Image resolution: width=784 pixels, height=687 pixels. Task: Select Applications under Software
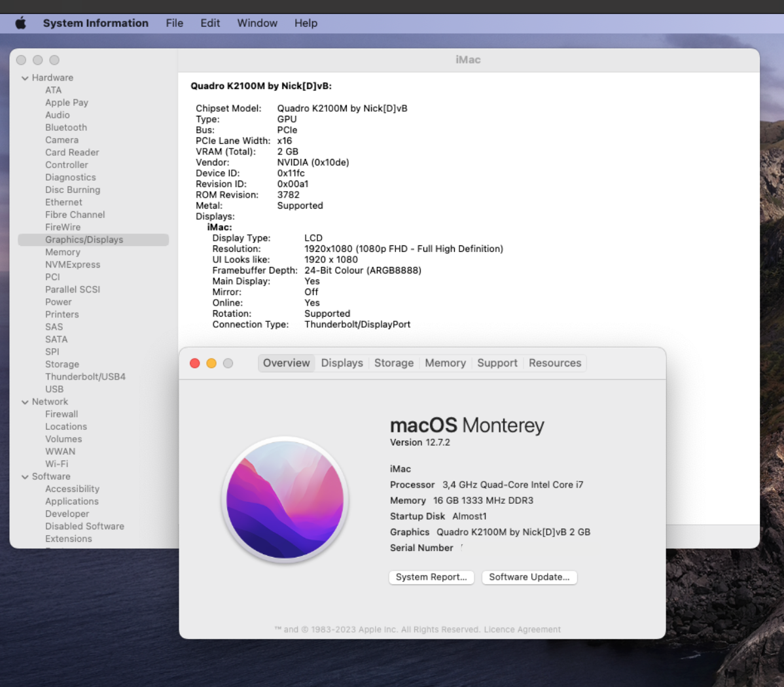click(72, 501)
